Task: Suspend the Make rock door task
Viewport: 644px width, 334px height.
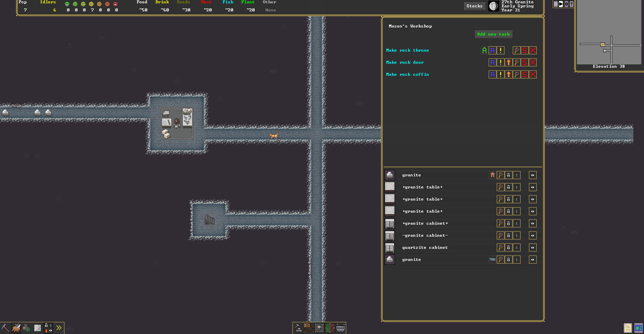Action: pyautogui.click(x=525, y=62)
